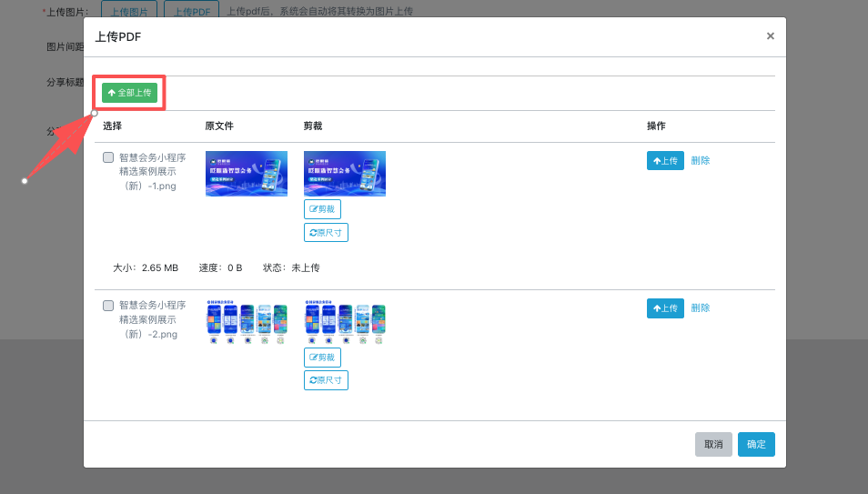Click the 原尺寸 reset-size button for -2.png
The height and width of the screenshot is (494, 868).
click(x=326, y=380)
